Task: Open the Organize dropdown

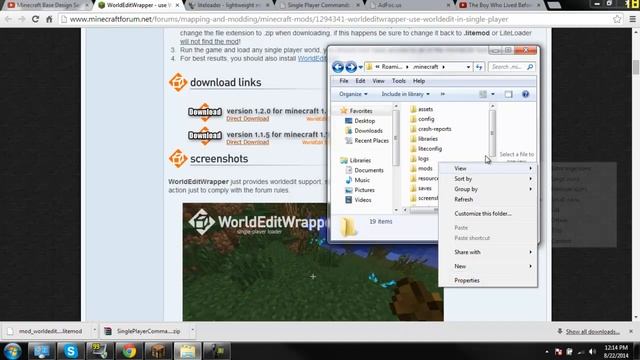Action: [x=353, y=94]
